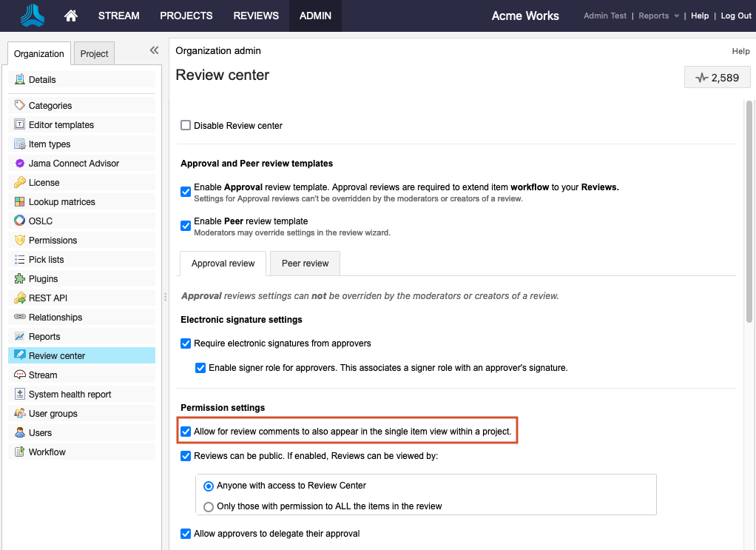Click the License key icon

(20, 183)
